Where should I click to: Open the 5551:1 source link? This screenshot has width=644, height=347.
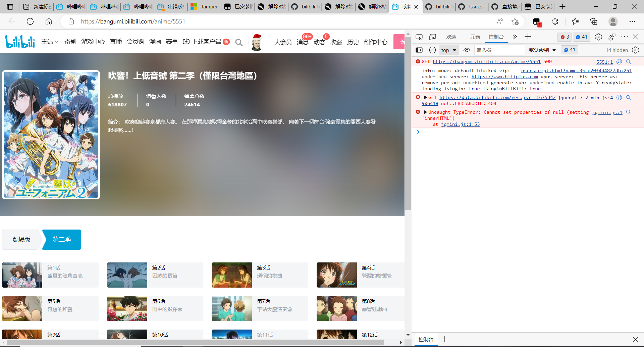pyautogui.click(x=604, y=62)
